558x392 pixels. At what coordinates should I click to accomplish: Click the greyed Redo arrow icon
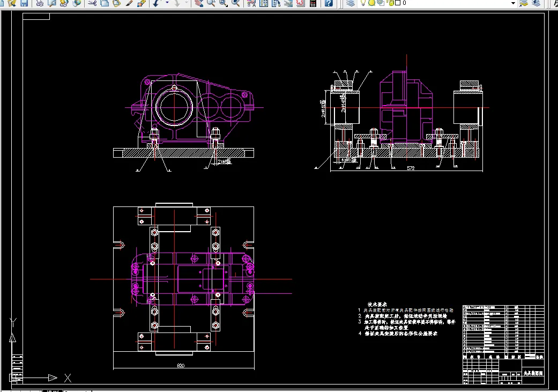[176, 3]
